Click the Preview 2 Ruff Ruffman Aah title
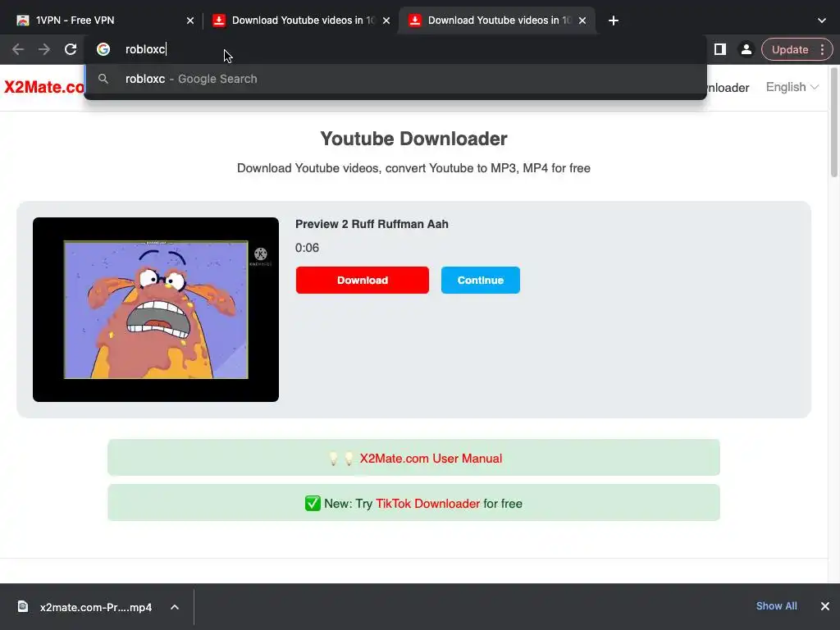The width and height of the screenshot is (840, 630). click(372, 224)
